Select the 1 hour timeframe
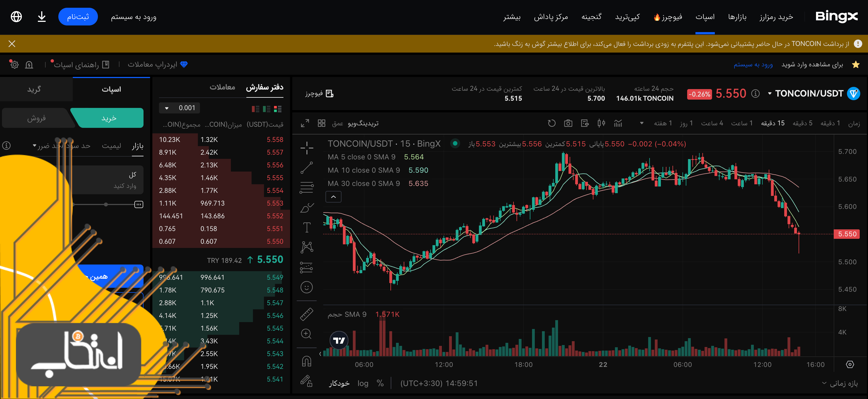Image resolution: width=868 pixels, height=399 pixels. 742,123
